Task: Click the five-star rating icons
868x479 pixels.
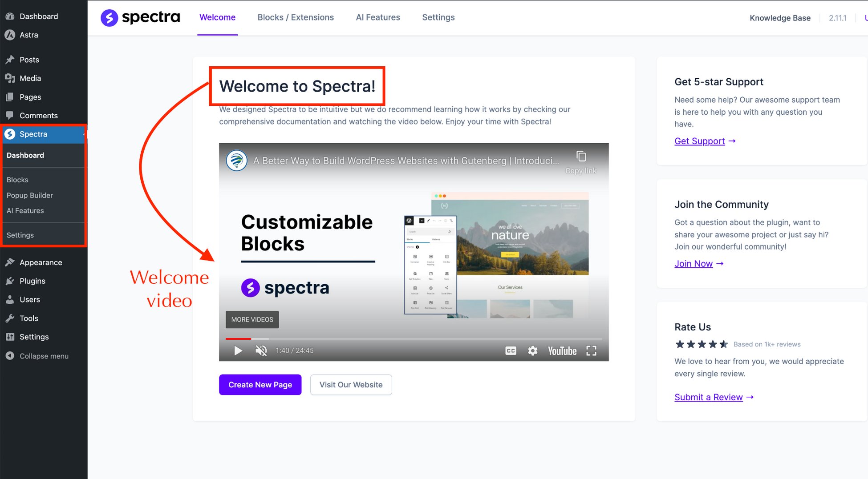Action: coord(702,344)
